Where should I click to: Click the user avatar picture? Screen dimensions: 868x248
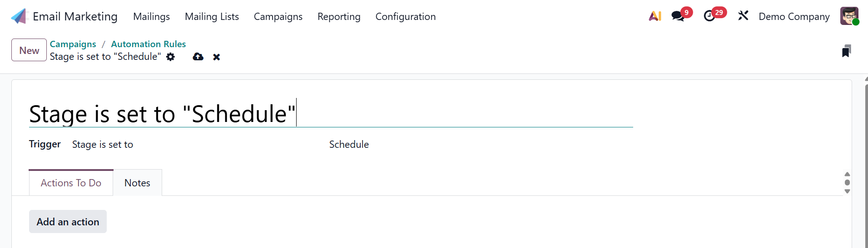click(x=849, y=16)
